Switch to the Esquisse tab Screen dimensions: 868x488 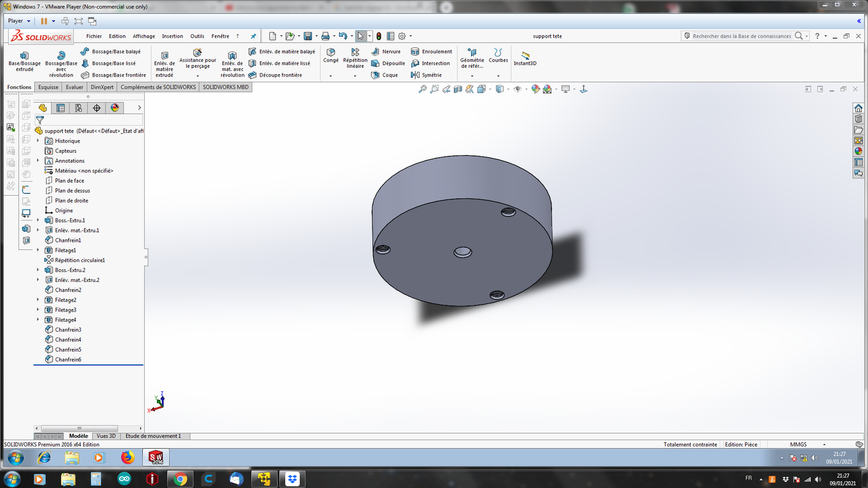point(48,87)
